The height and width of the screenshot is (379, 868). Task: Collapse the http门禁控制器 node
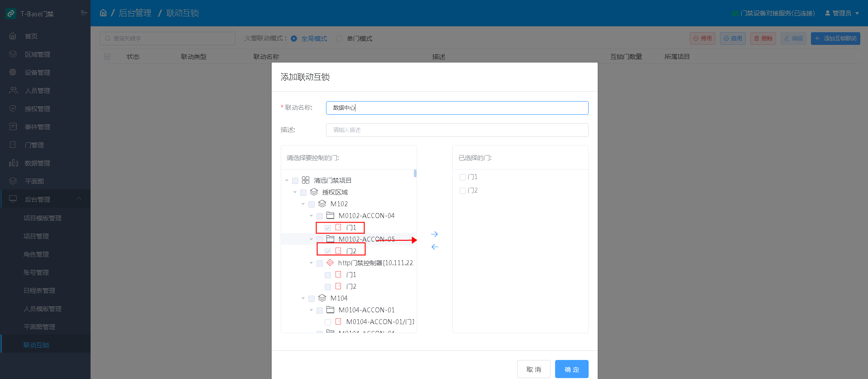(x=311, y=263)
